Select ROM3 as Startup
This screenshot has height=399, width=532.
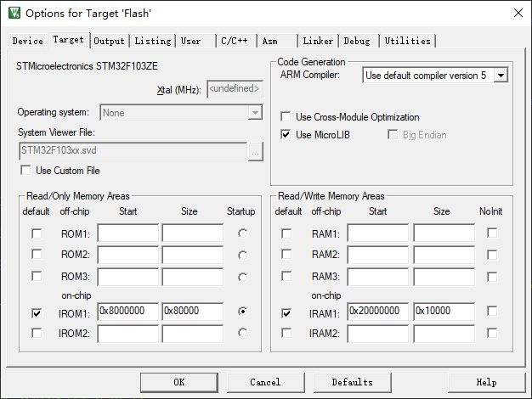coord(242,278)
